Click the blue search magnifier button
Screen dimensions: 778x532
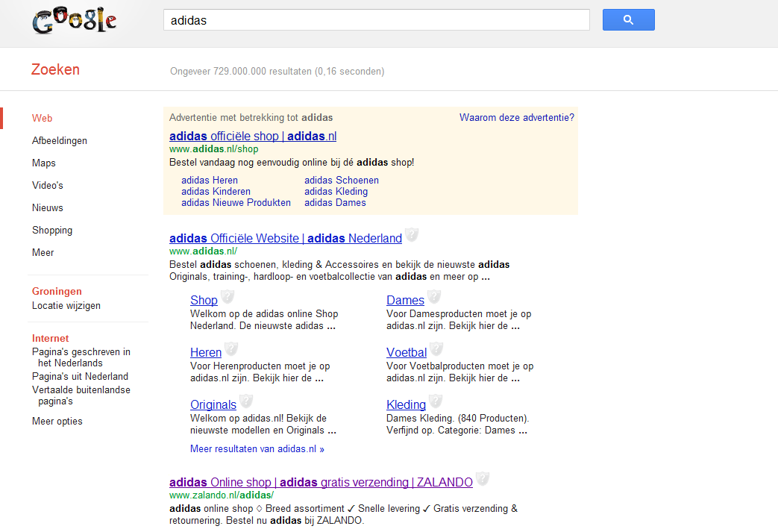pyautogui.click(x=628, y=20)
